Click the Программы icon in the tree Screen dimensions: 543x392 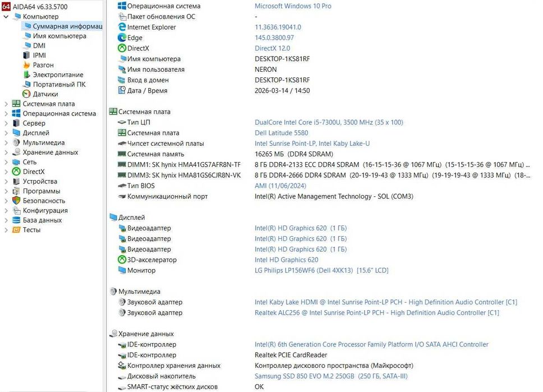[16, 191]
